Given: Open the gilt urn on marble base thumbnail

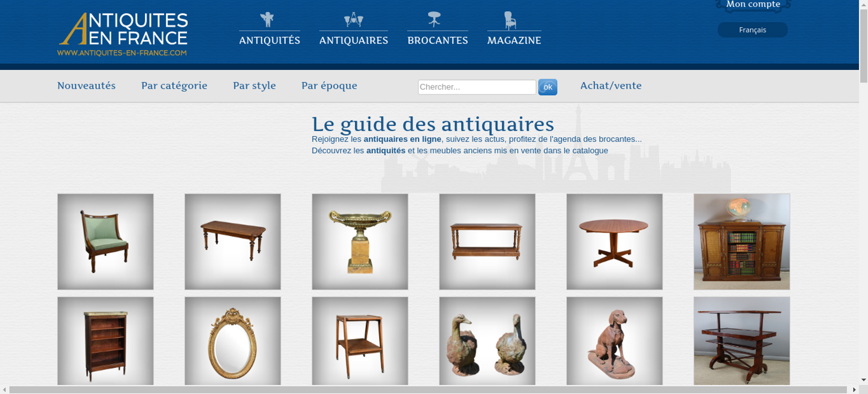Looking at the screenshot, I should 360,242.
